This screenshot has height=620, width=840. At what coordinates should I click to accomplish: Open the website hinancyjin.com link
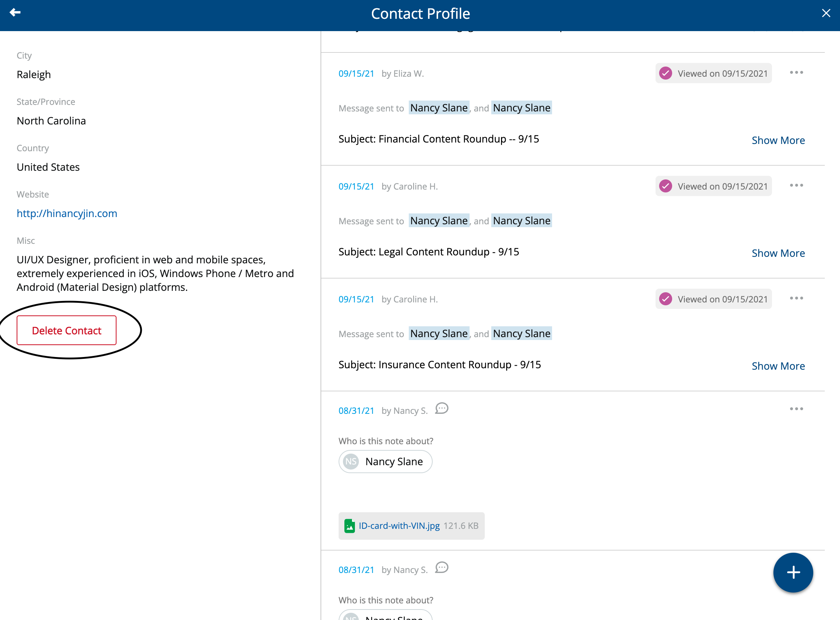coord(67,213)
